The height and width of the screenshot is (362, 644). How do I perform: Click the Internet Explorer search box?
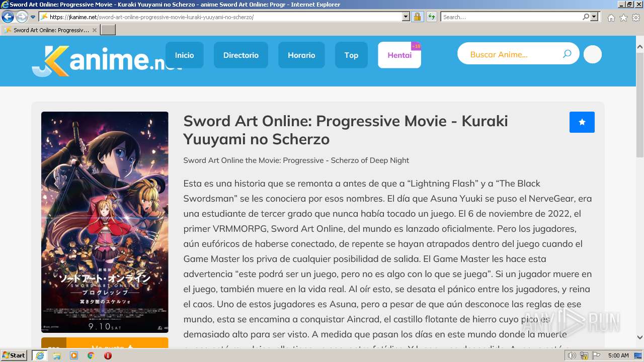(x=511, y=17)
